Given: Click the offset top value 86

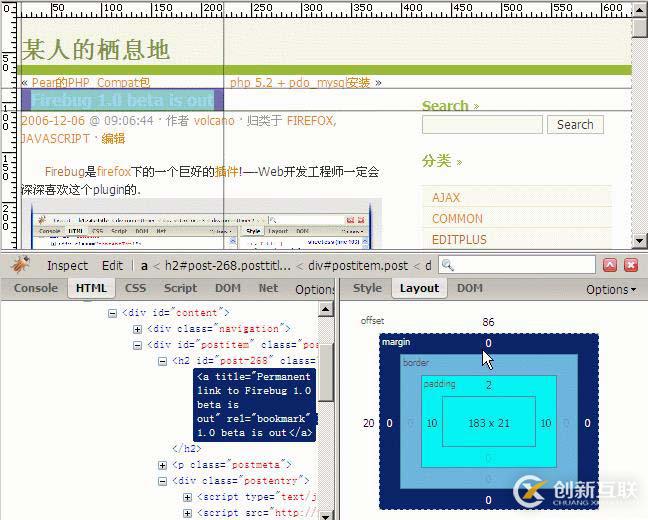Looking at the screenshot, I should click(488, 322).
